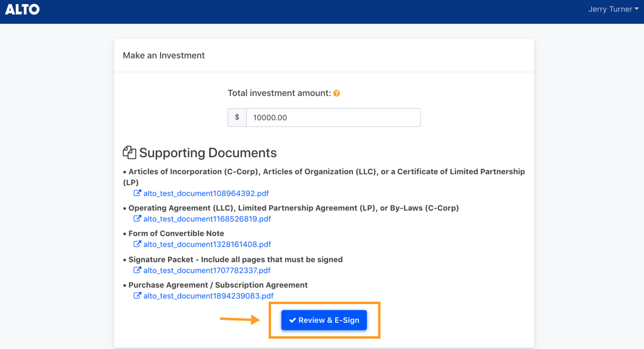The width and height of the screenshot is (644, 349).
Task: Click external-link icon for Signature Packet document
Action: tap(137, 270)
